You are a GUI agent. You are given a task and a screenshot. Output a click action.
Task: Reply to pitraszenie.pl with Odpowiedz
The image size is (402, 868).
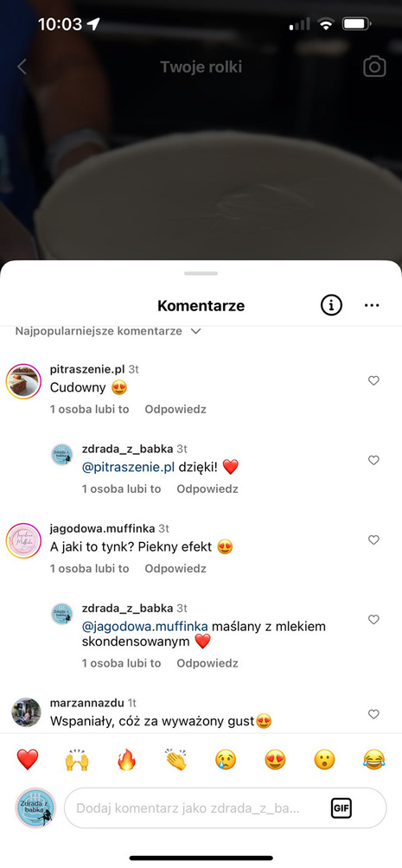175,410
